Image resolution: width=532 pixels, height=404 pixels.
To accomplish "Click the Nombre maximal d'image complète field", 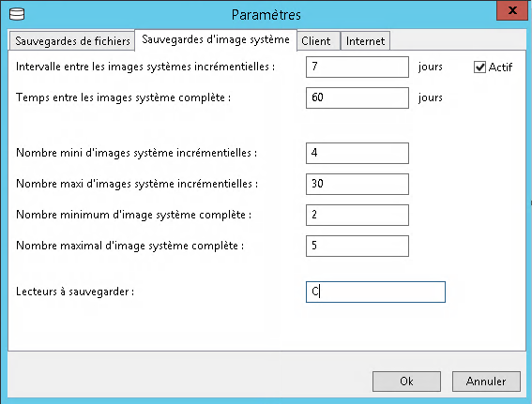I will (x=357, y=246).
